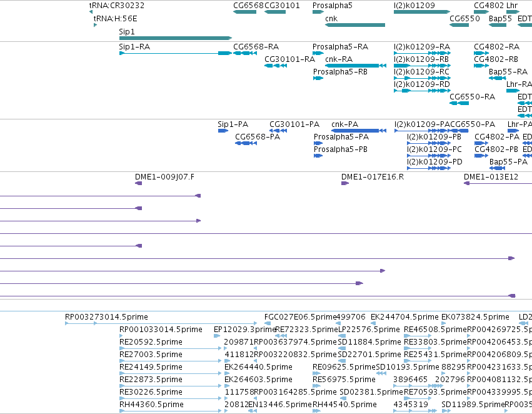532x414 pixels.
Task: Click the CG4802-RB transcript label
Action: coord(496,59)
